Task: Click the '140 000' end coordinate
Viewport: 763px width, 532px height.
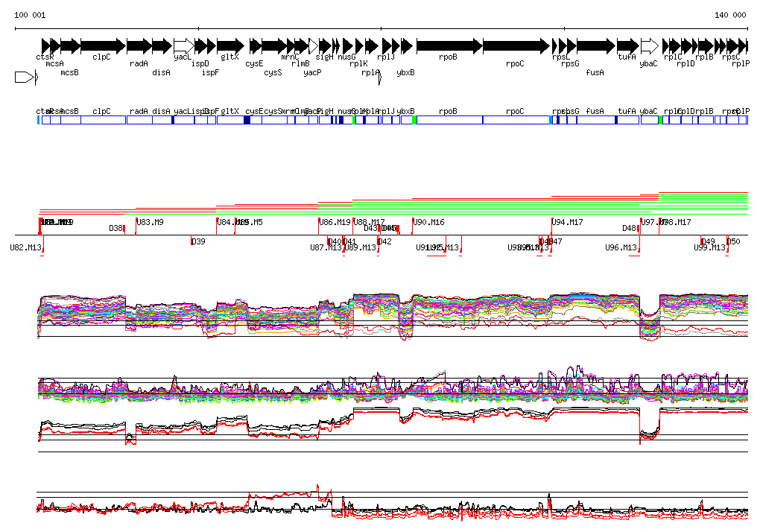Action: [x=730, y=15]
